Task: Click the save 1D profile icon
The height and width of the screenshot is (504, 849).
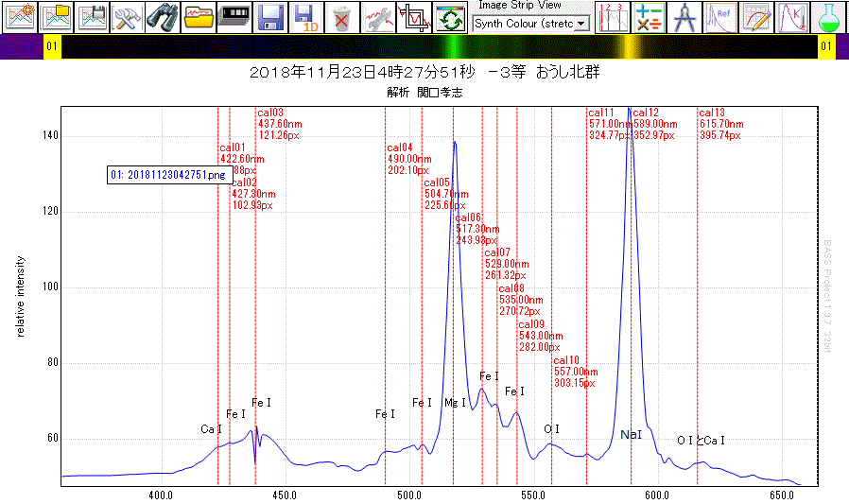Action: [x=306, y=16]
